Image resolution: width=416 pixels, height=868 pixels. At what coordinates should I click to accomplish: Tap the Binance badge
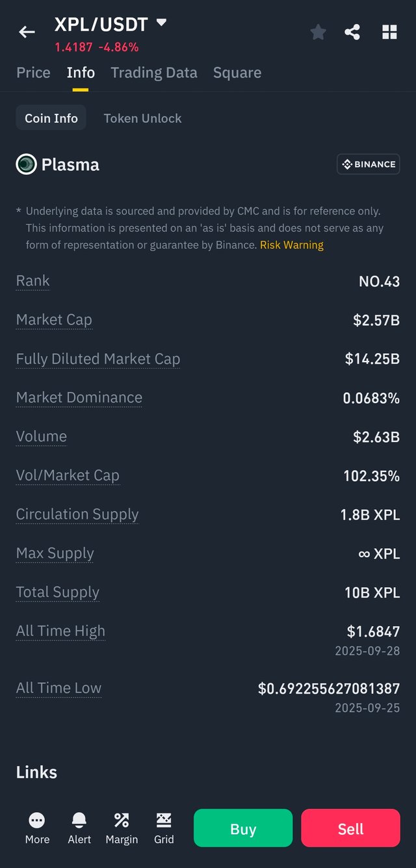pyautogui.click(x=368, y=164)
